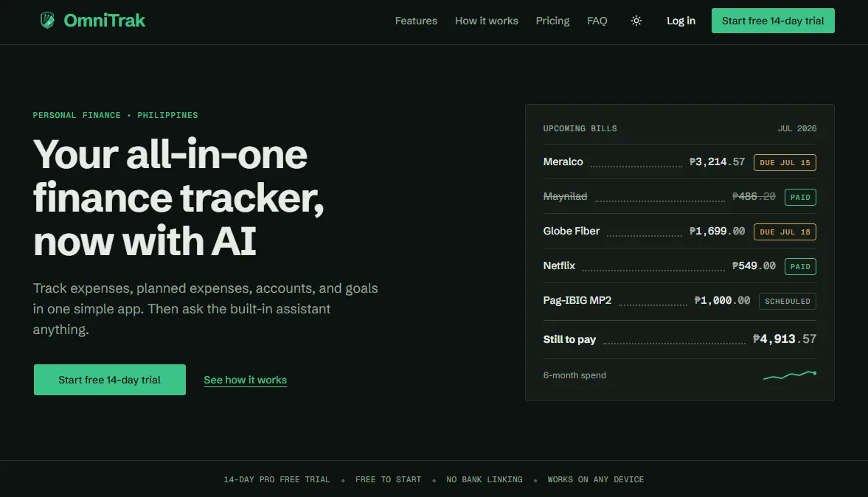The image size is (868, 497).
Task: Open FAQ in the navigation bar
Action: [x=597, y=21]
